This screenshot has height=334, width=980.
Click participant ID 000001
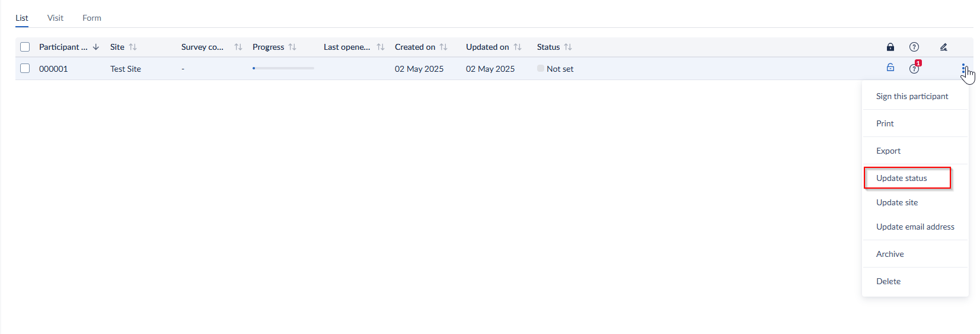tap(53, 69)
